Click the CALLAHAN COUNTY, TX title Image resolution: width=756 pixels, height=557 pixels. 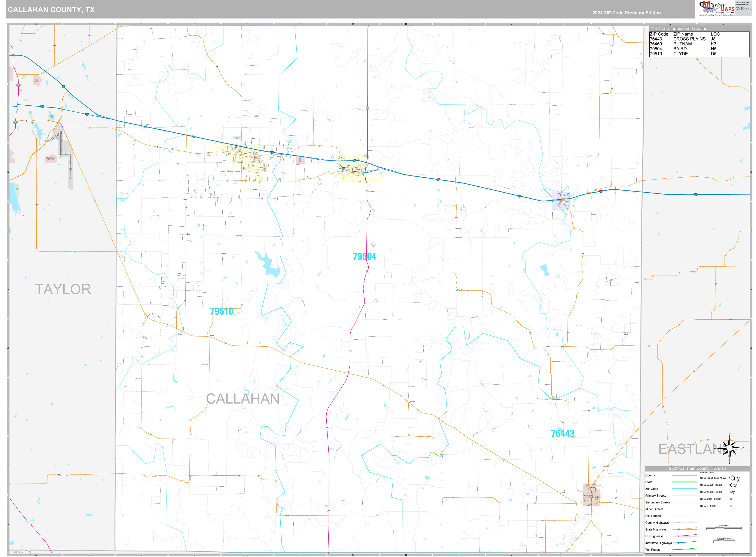coord(51,10)
